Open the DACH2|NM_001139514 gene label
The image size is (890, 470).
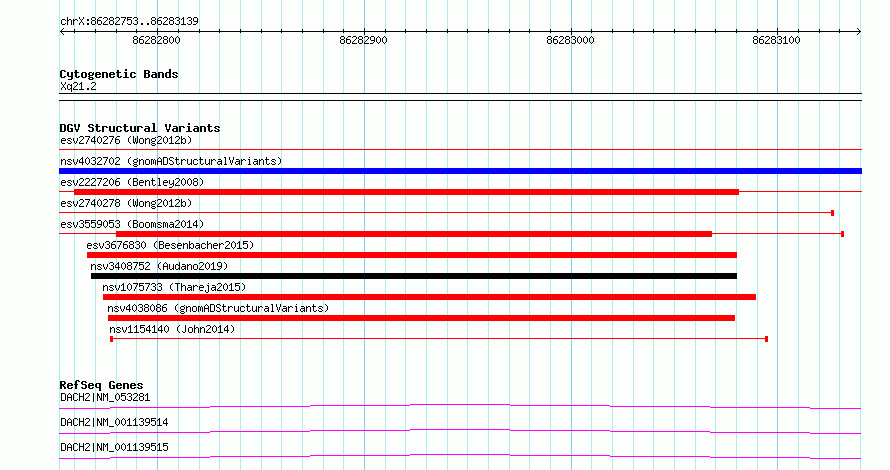point(114,422)
